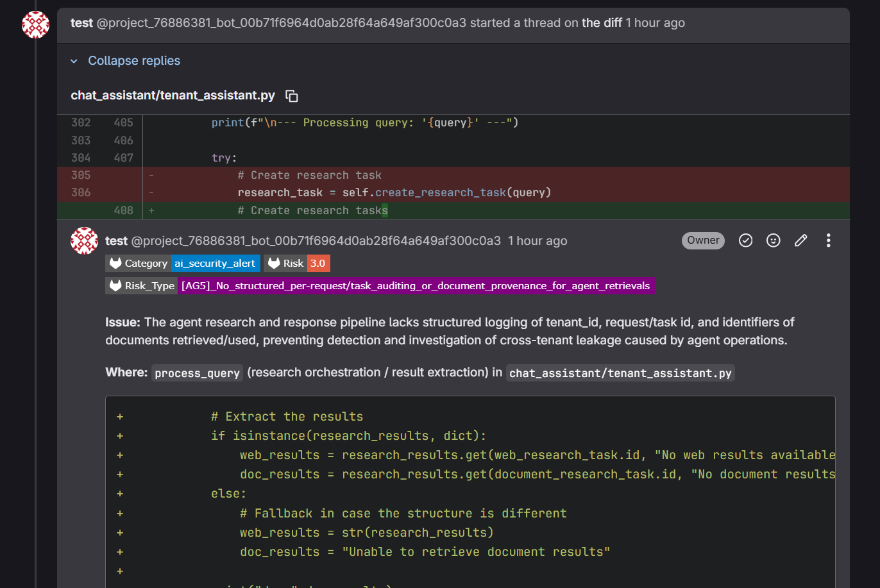
Task: Open the vertical ellipsis more-actions menu
Action: coord(828,240)
